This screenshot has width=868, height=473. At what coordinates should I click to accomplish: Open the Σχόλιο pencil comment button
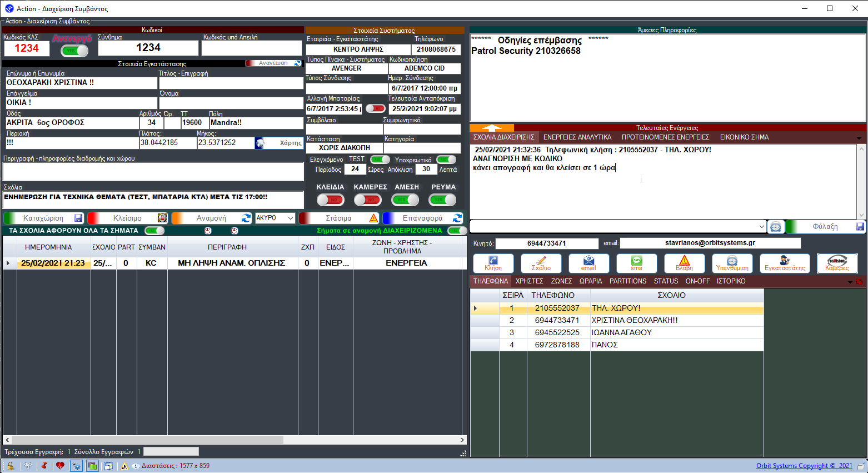[x=541, y=263]
